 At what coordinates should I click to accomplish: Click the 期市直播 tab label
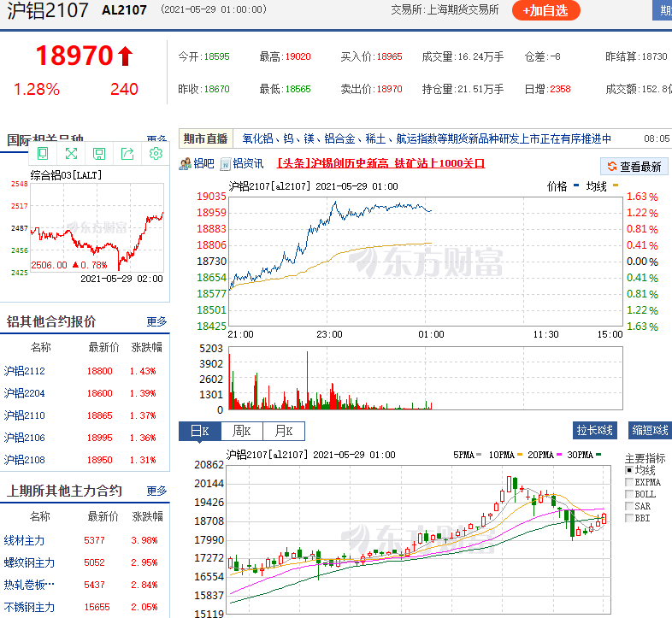(206, 138)
